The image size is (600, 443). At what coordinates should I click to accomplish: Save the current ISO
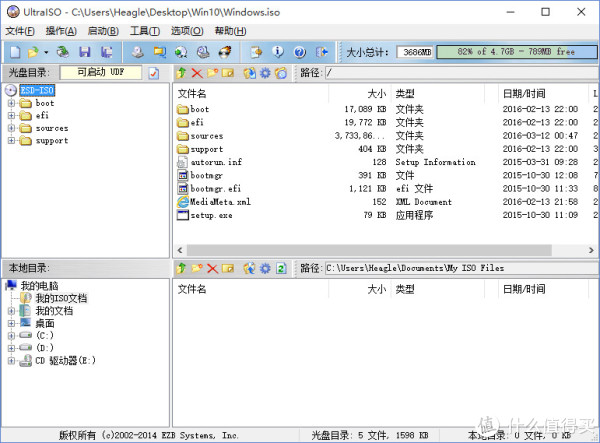point(85,52)
